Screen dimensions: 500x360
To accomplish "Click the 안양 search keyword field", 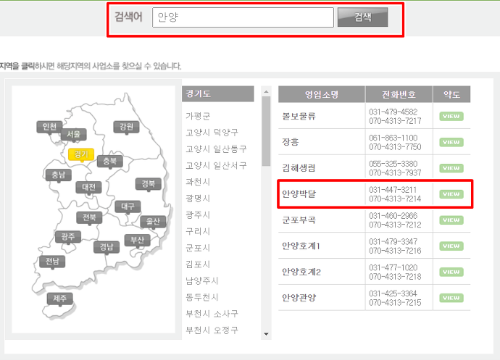I will click(243, 17).
